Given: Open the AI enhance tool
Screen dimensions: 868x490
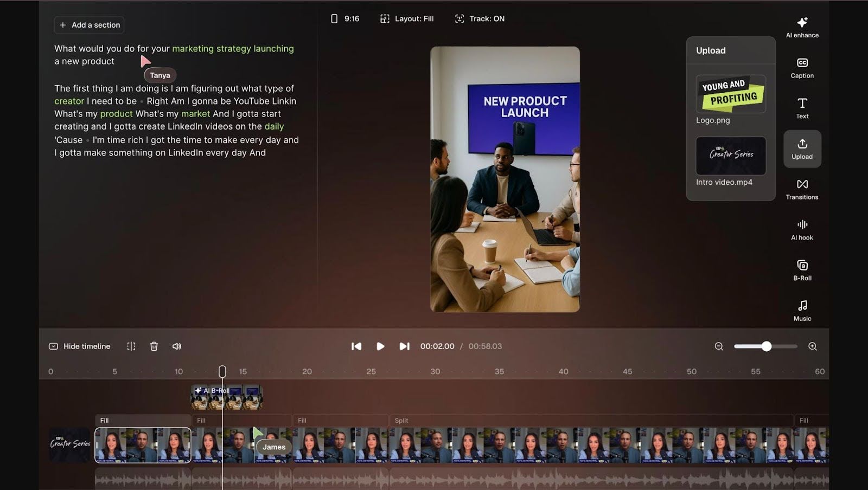Looking at the screenshot, I should point(802,27).
